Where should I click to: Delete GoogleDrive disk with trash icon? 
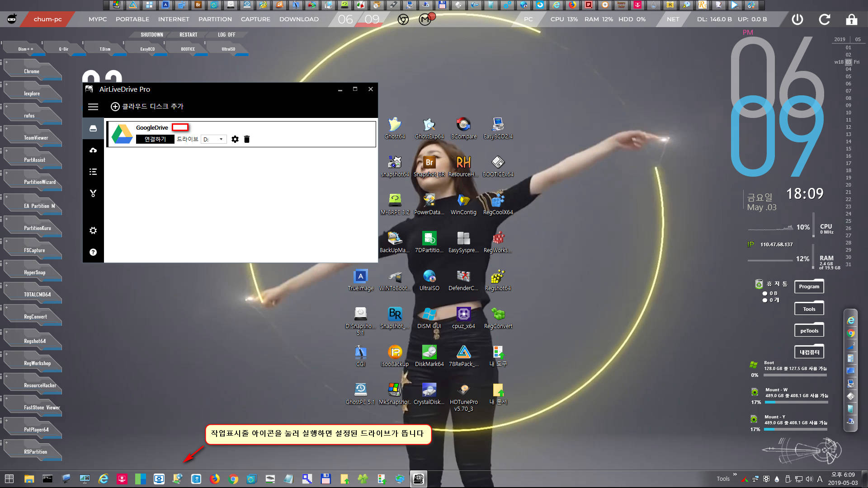[247, 139]
